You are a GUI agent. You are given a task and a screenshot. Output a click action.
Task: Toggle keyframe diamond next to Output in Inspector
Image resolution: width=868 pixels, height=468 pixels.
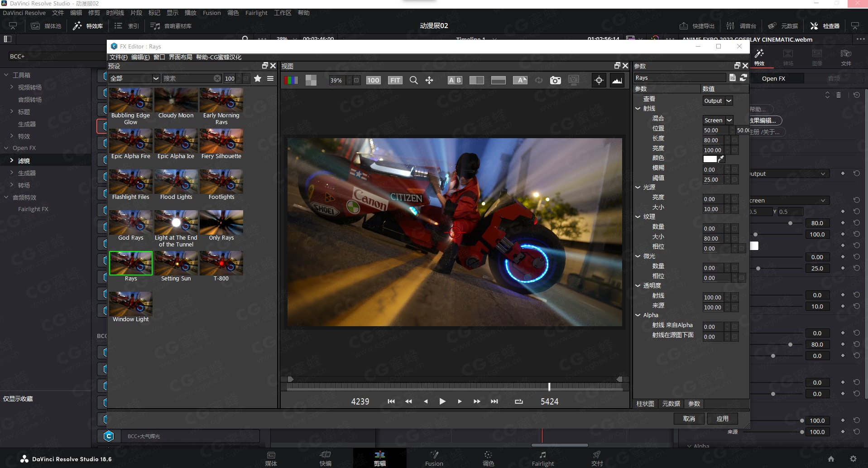(x=843, y=174)
